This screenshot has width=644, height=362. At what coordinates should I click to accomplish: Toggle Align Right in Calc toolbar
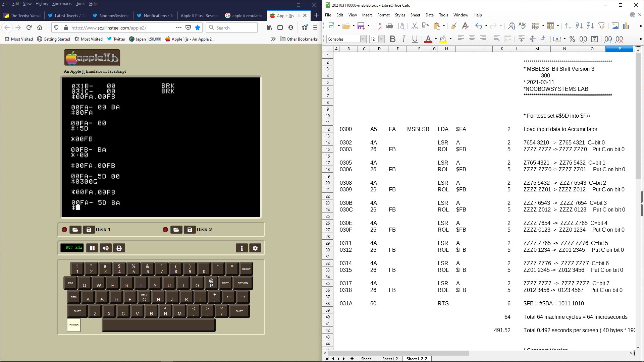pyautogui.click(x=483, y=39)
